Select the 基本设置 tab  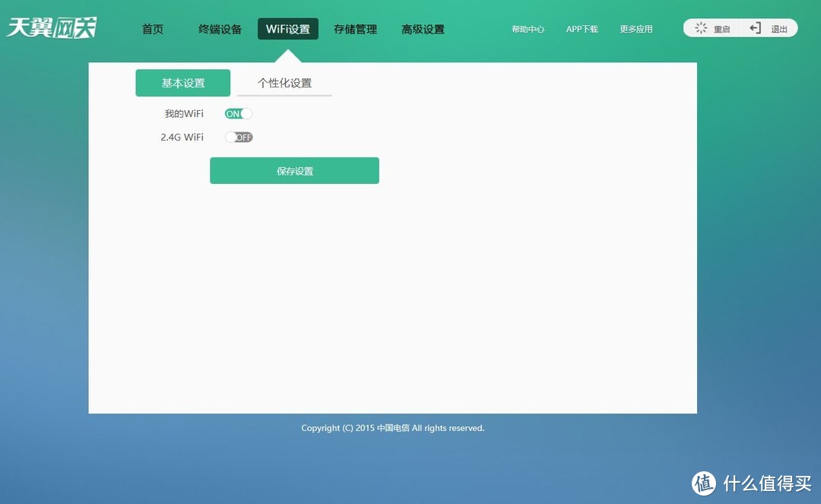tap(182, 82)
